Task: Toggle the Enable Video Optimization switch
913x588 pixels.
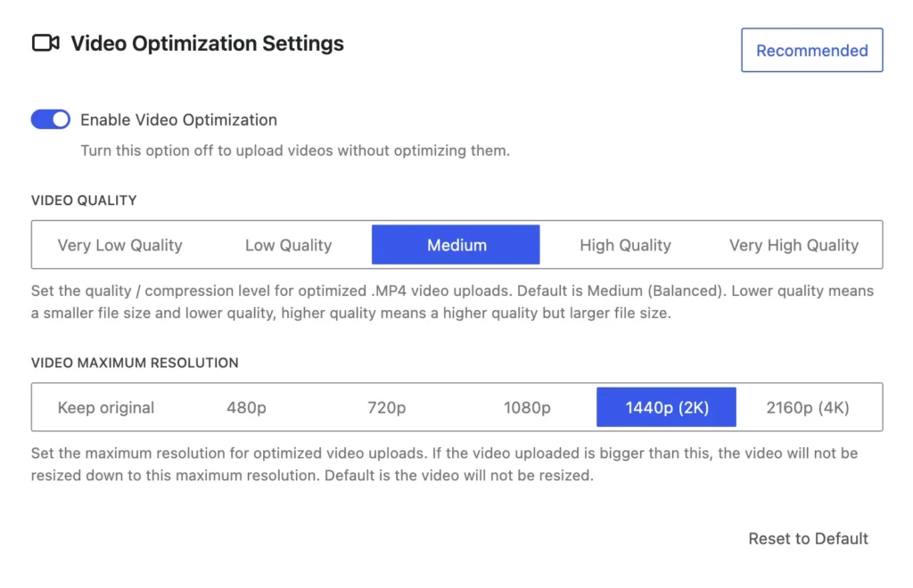Action: pos(51,119)
